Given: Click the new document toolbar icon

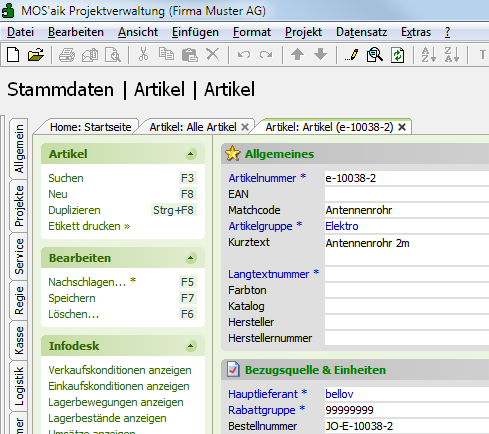Looking at the screenshot, I should coord(13,54).
